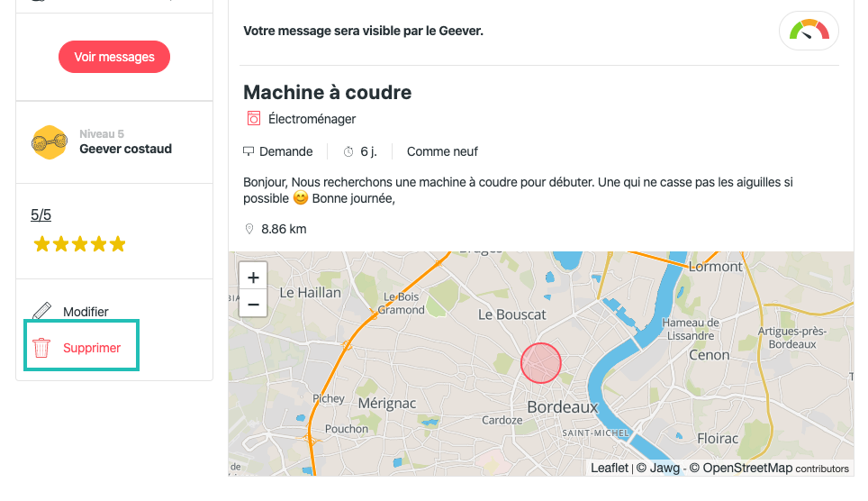Click the five gold stars rating

pyautogui.click(x=80, y=244)
